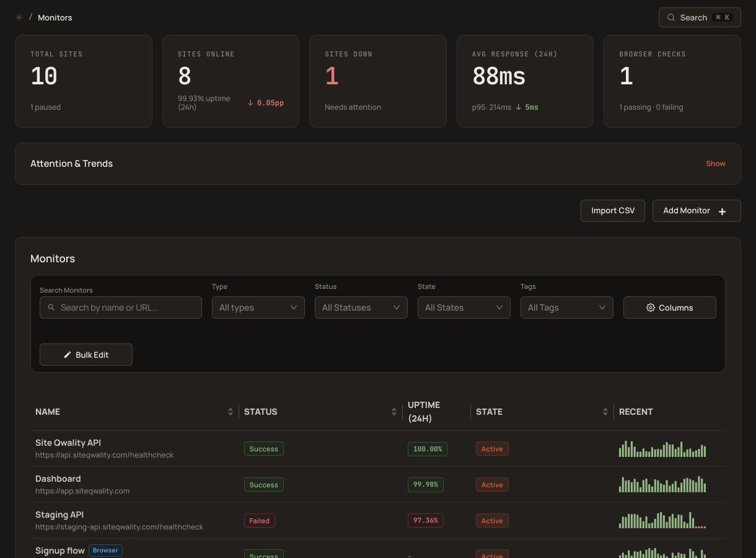Viewport: 756px width, 558px height.
Task: Click the staging-api.siteqwality.com healthcheck URL
Action: pos(119,527)
